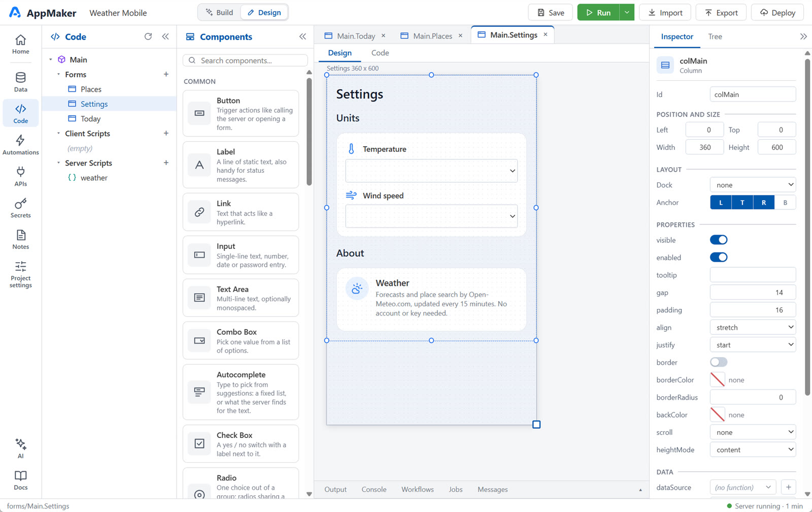Collapse the Code panel
Screen dimensions: 812x512
point(165,37)
